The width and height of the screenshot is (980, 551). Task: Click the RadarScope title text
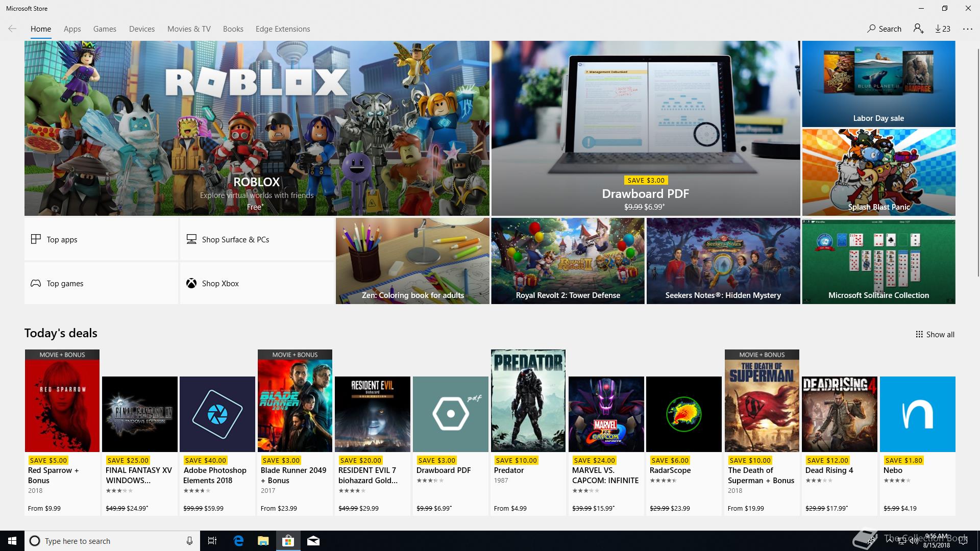coord(670,470)
